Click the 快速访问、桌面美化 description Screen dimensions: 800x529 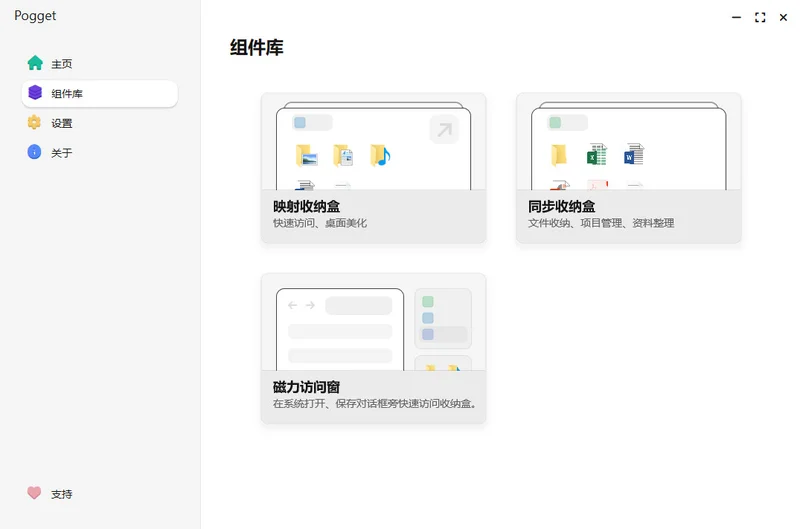coord(320,223)
